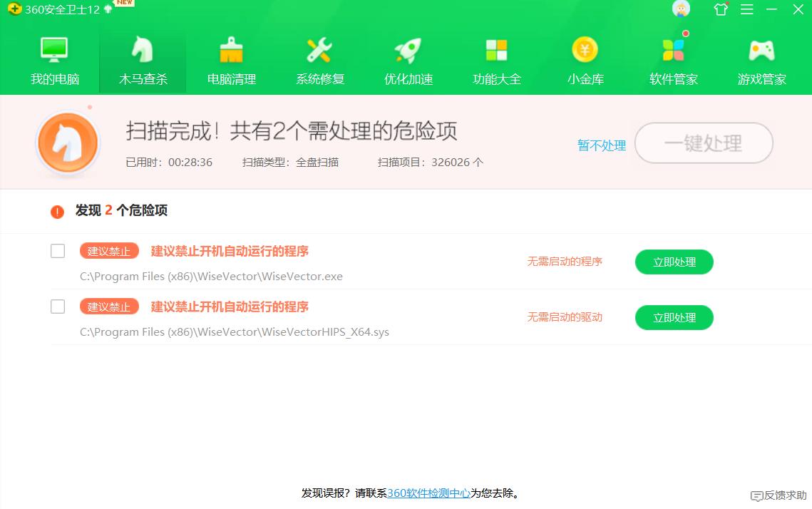
Task: Click the 360 logo in the title bar
Action: point(14,9)
